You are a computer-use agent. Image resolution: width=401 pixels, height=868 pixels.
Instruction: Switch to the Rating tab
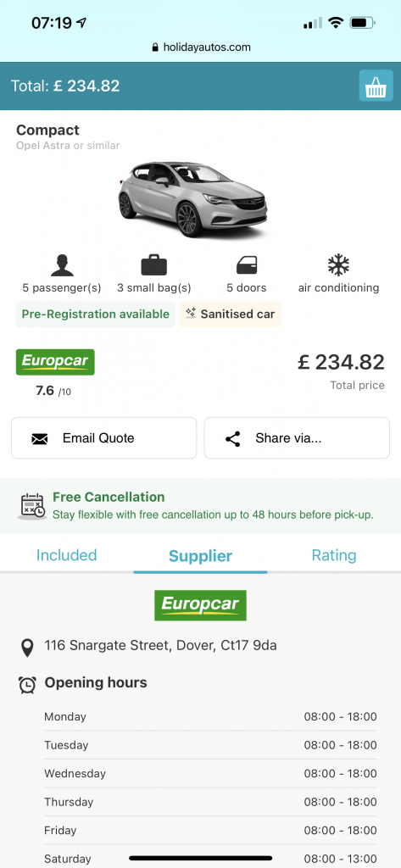point(334,554)
